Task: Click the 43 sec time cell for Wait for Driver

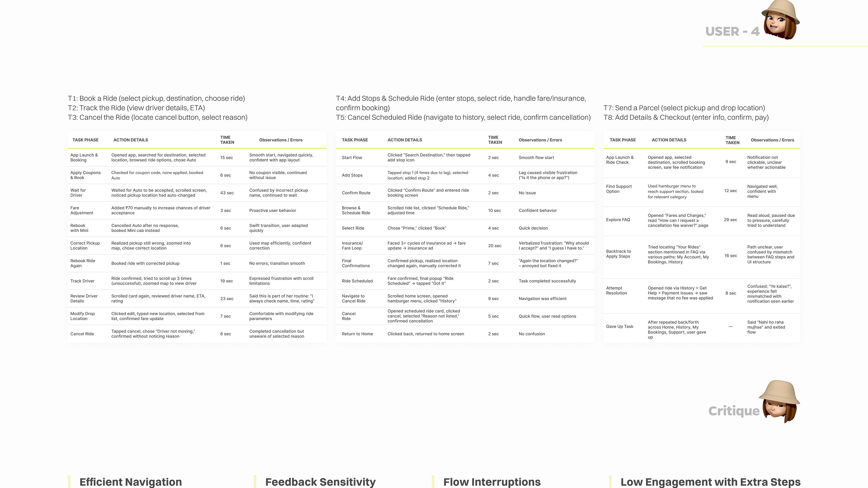Action: [x=227, y=193]
